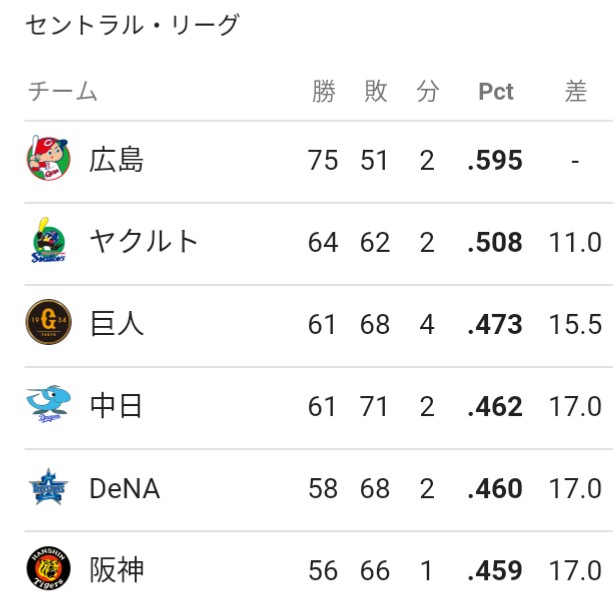This screenshot has height=613, width=613.
Task: Click the Giants 1934 round logo
Action: coord(48,322)
